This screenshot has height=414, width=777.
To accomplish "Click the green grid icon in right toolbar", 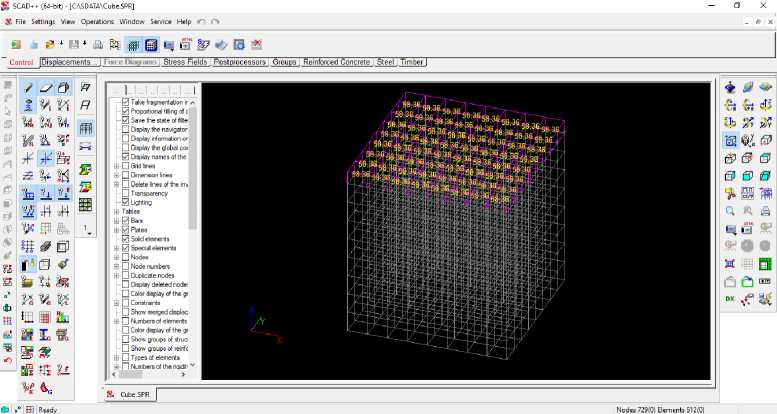I will tap(765, 264).
